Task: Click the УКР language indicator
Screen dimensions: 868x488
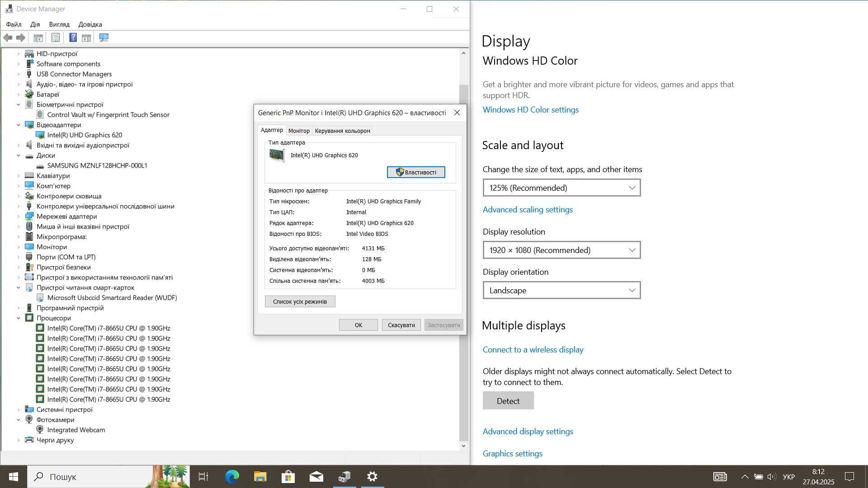Action: pos(789,477)
